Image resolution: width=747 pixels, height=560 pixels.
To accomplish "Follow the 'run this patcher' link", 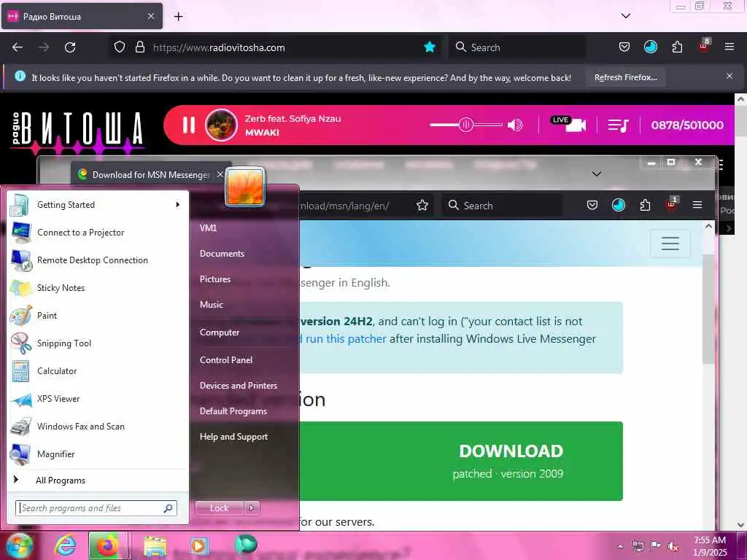I will [346, 338].
